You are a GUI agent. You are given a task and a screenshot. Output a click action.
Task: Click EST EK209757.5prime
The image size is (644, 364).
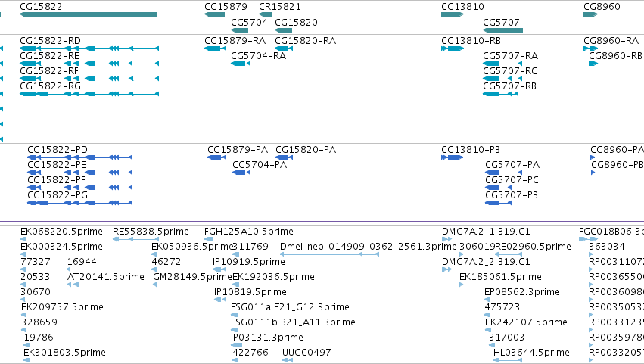[23, 315]
